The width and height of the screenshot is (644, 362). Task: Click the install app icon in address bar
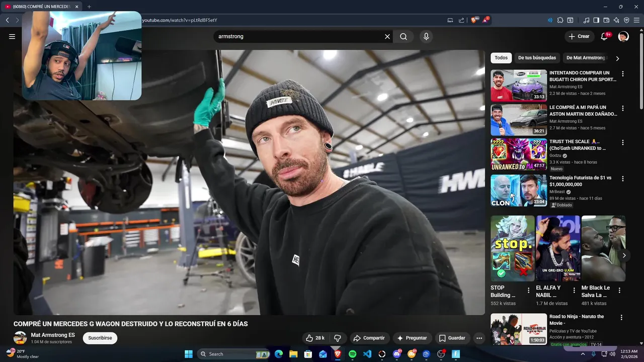click(x=450, y=20)
